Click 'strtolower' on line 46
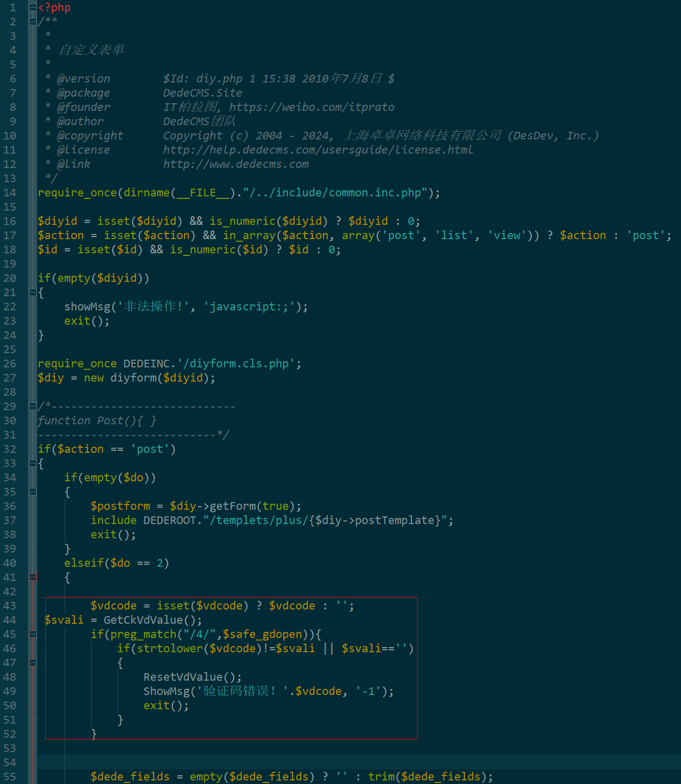This screenshot has width=681, height=784. (x=170, y=649)
